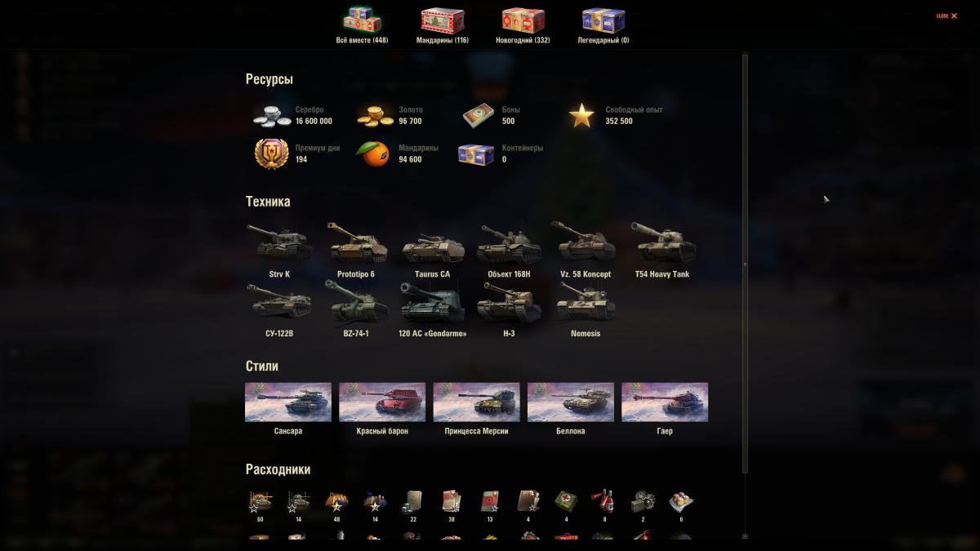Image resolution: width=980 pixels, height=551 pixels.
Task: Open the Сансара style preview
Action: coord(288,402)
